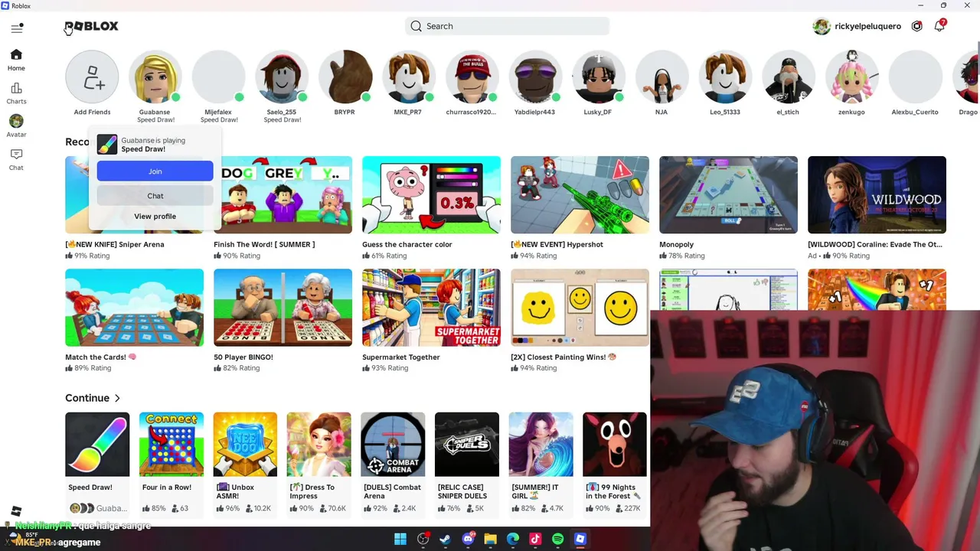
Task: Select friend MKE_PR7's avatar
Action: 409,77
